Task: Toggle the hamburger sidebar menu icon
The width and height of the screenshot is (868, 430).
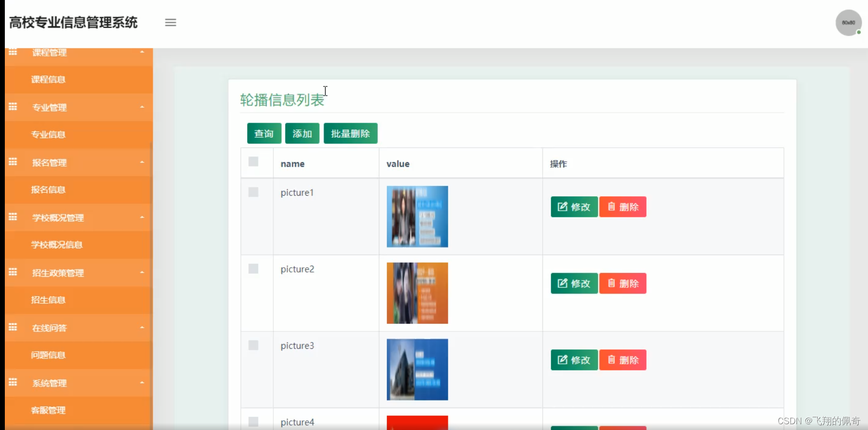Action: [171, 23]
